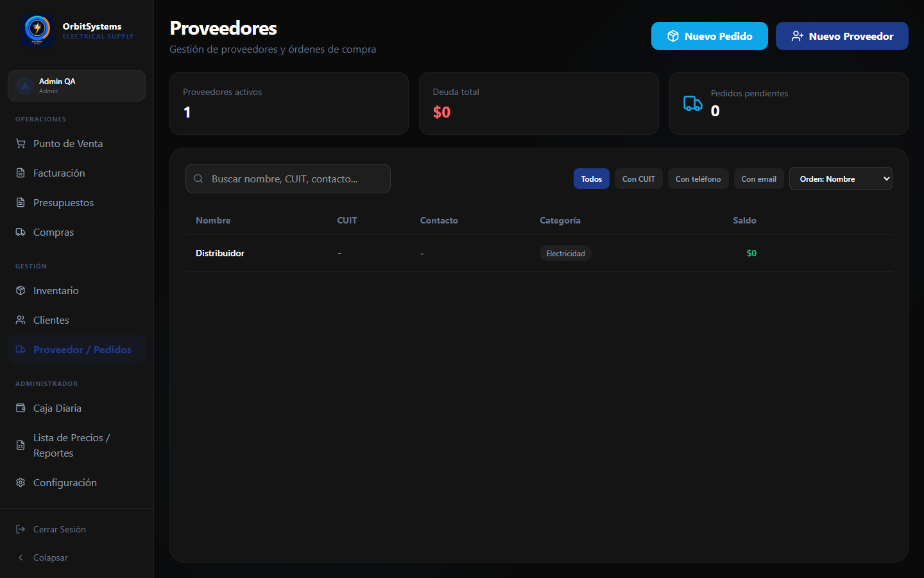Click the Nuevo Proveedor button
924x578 pixels.
(842, 36)
